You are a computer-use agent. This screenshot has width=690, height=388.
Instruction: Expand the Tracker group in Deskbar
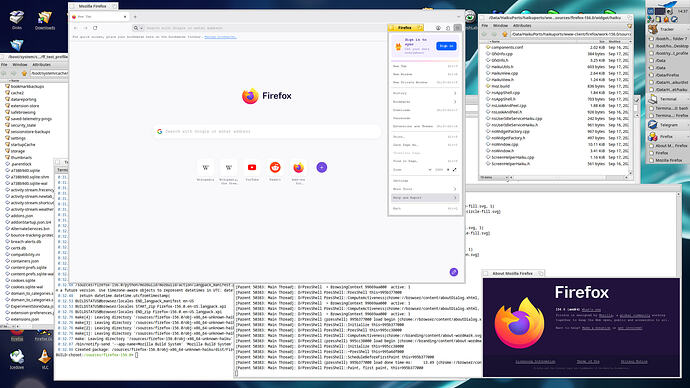coord(687,29)
